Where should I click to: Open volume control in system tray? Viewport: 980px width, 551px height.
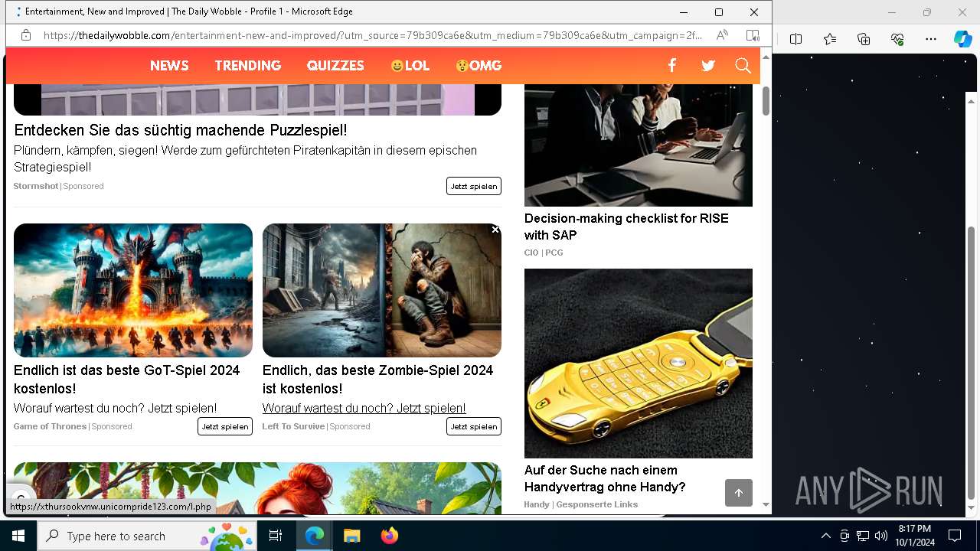(880, 536)
